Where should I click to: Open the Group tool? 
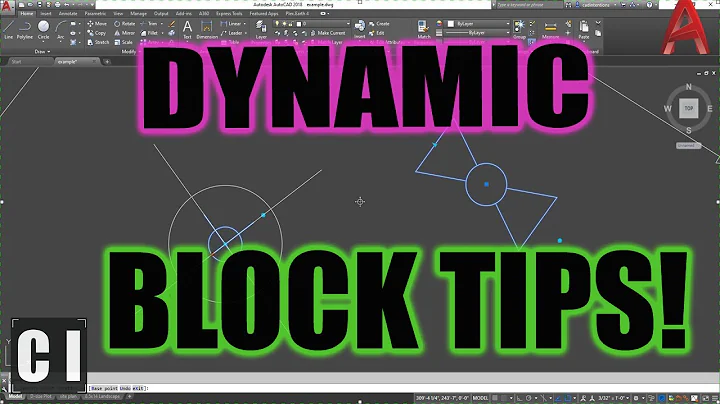click(x=519, y=30)
